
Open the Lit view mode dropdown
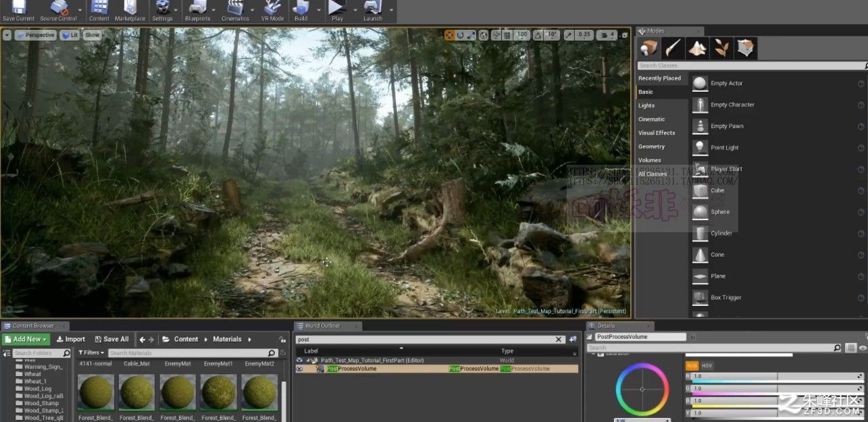pyautogui.click(x=70, y=35)
